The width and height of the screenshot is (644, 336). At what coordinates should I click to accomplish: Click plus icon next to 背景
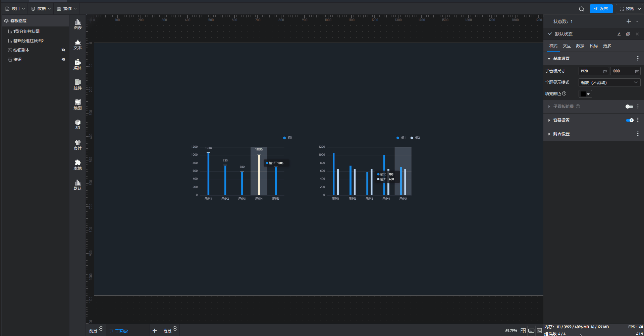[x=175, y=329]
